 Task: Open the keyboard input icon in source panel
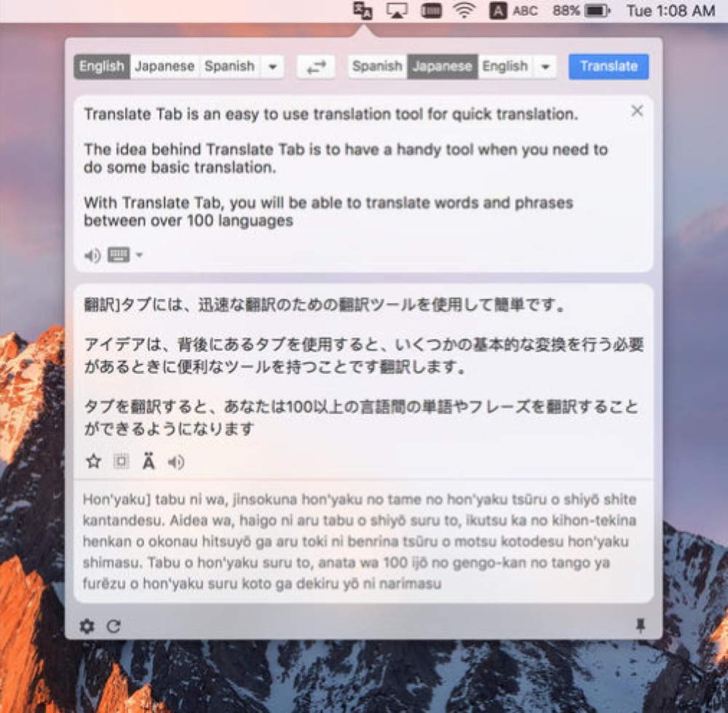tap(118, 255)
